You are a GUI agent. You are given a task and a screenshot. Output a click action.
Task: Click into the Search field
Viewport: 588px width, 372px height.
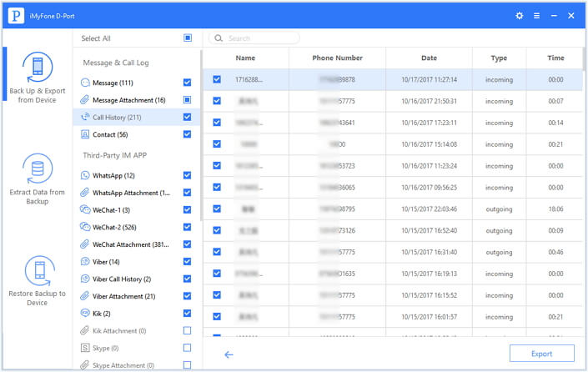click(x=260, y=38)
